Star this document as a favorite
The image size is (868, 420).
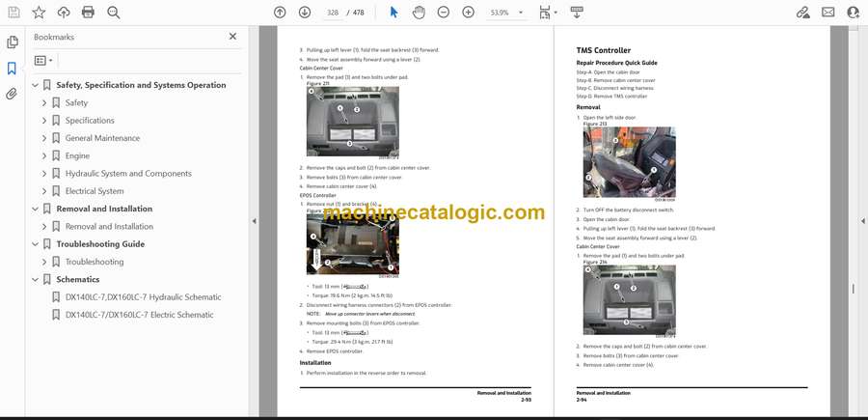[x=39, y=13]
